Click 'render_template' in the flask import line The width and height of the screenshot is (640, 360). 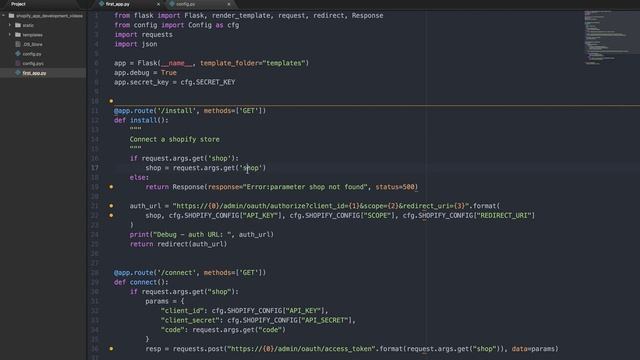(241, 16)
